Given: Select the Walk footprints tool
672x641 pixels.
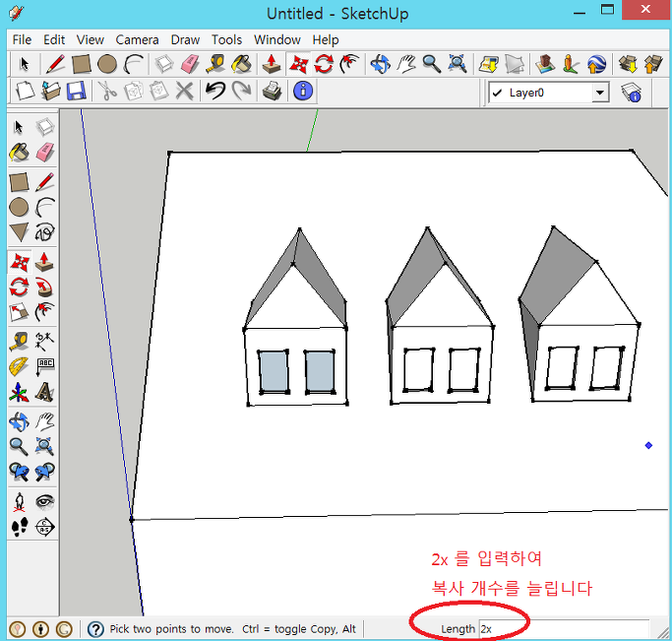Looking at the screenshot, I should (20, 527).
